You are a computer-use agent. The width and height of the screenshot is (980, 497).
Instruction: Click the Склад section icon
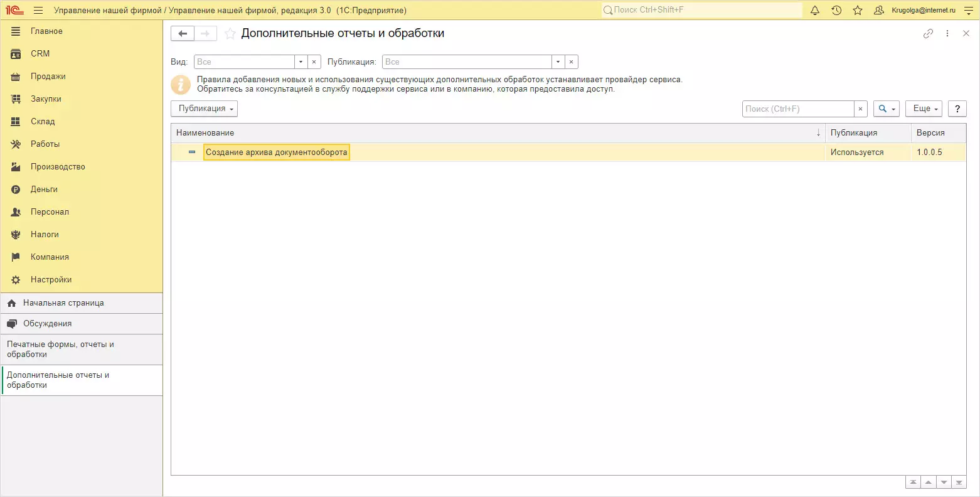click(x=16, y=122)
